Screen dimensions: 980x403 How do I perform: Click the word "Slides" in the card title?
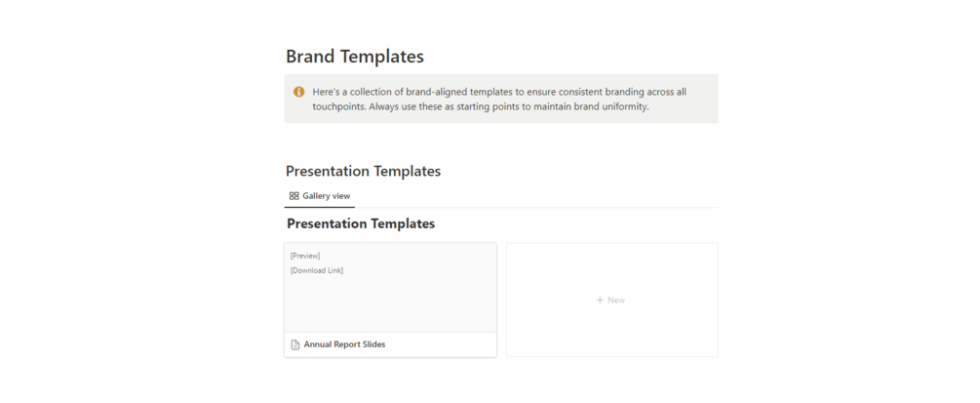click(373, 344)
